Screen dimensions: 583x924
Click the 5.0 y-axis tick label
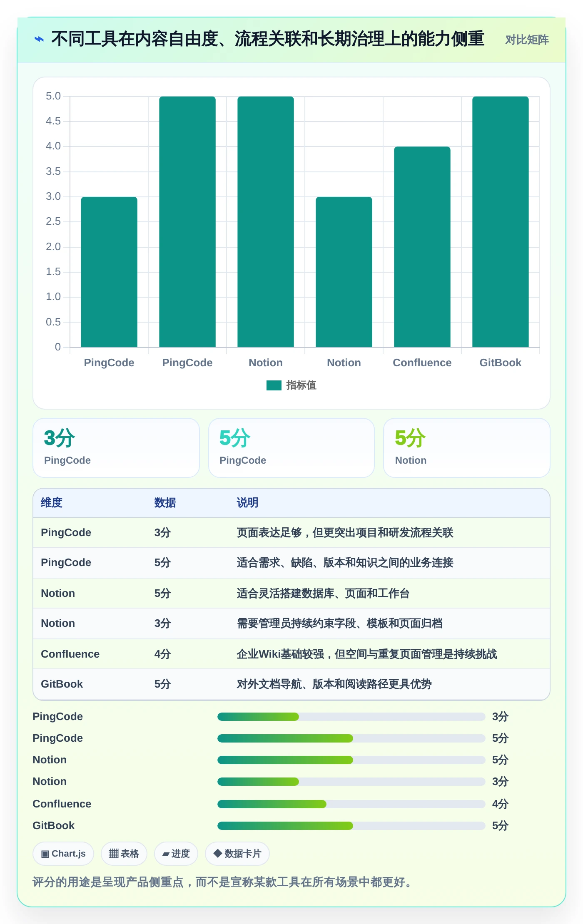(x=53, y=96)
